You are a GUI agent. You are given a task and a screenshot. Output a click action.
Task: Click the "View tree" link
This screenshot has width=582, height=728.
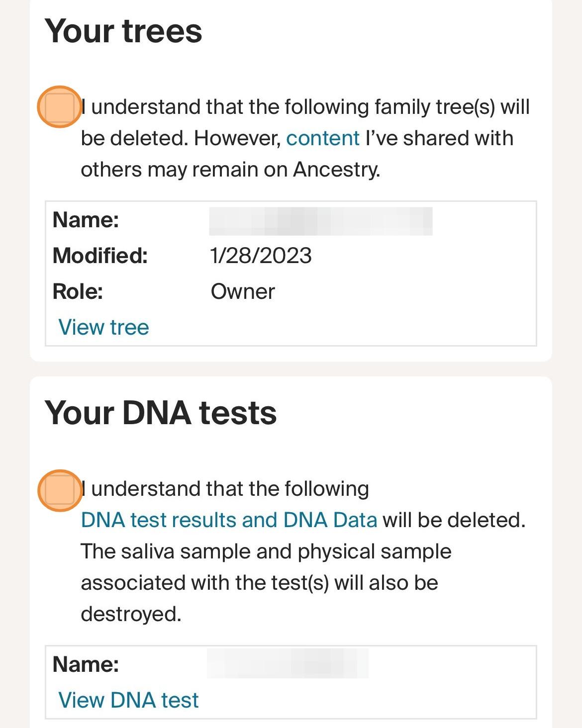103,327
